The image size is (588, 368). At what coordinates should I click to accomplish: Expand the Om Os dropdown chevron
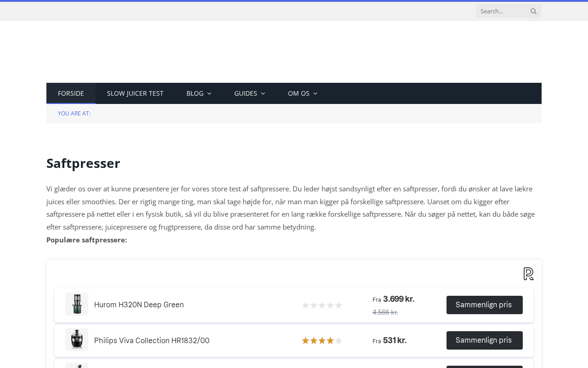[315, 94]
